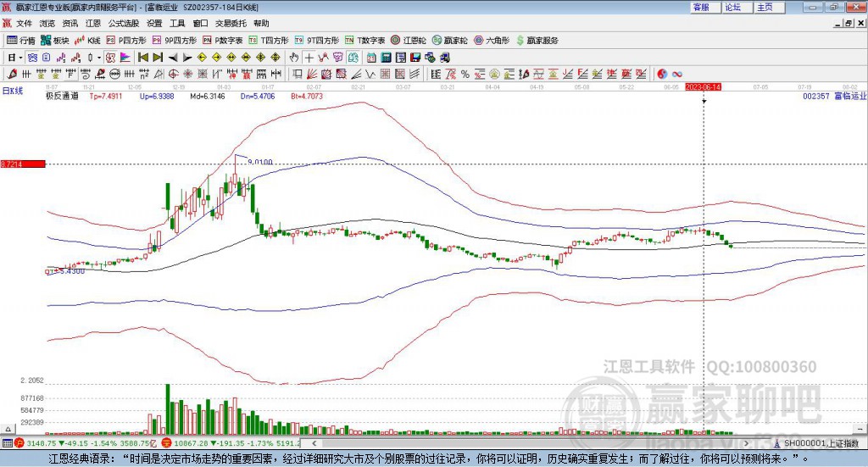Click the Up=6.9388 indicator value
The image size is (868, 467).
pyautogui.click(x=157, y=97)
